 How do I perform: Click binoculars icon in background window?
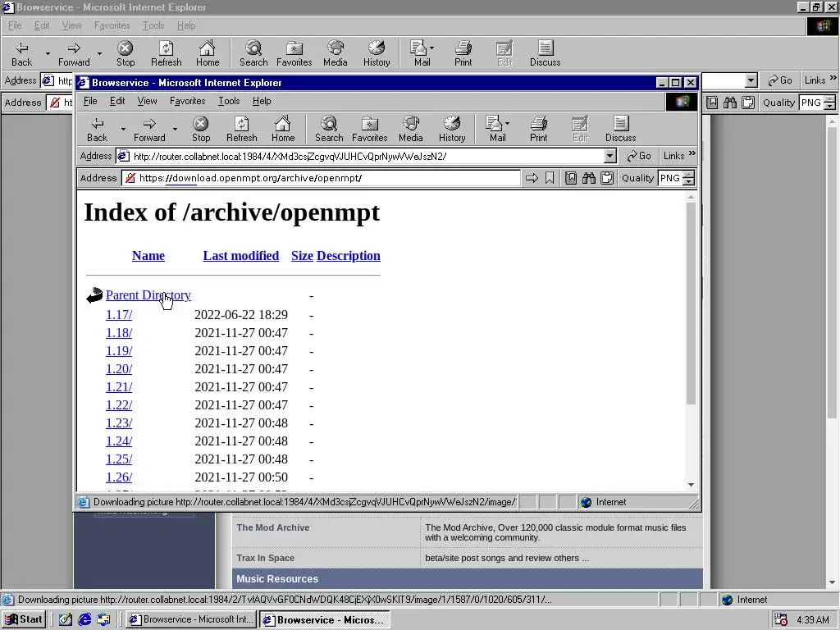[x=729, y=103]
